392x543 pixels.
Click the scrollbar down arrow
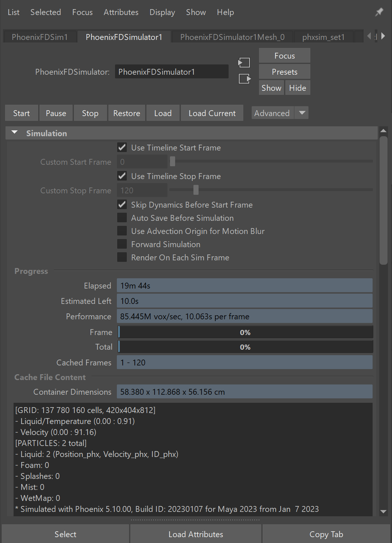(x=384, y=512)
